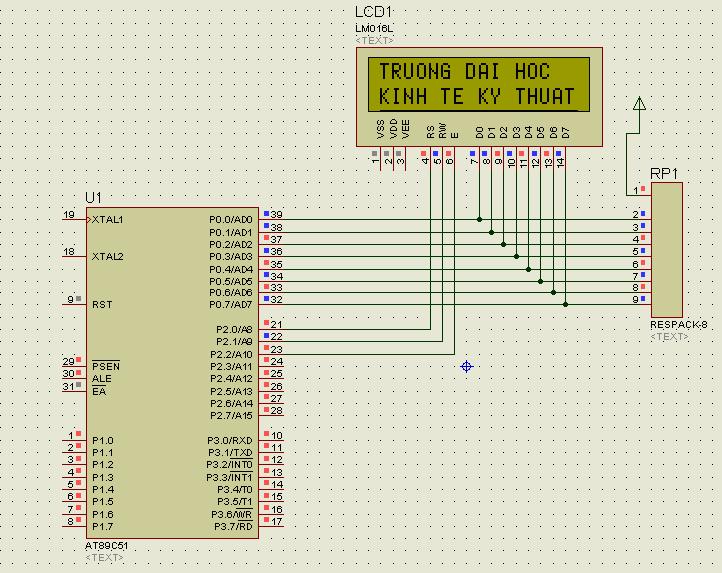Select the RP1 resistor pack body
722x573 pixels.
click(x=667, y=250)
